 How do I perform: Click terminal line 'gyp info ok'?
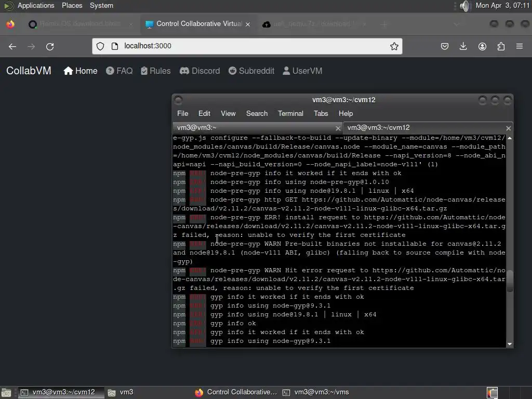[233, 323]
